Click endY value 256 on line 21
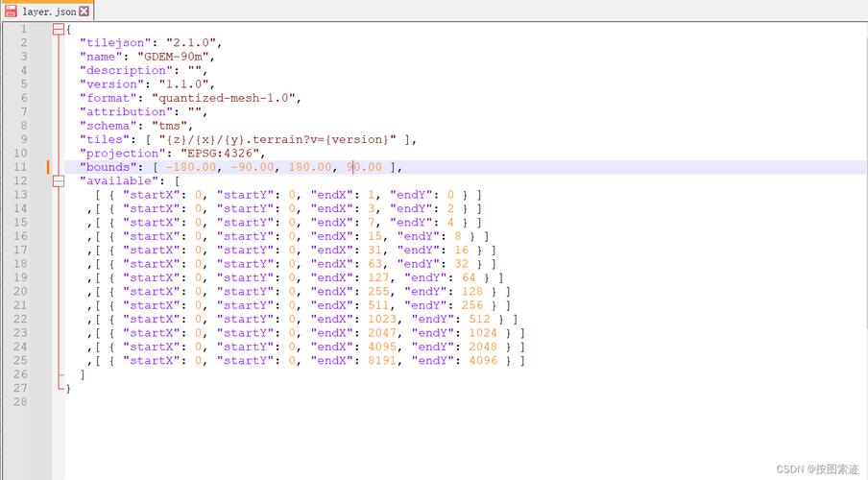Screen dimensions: 868x480 tap(472, 305)
